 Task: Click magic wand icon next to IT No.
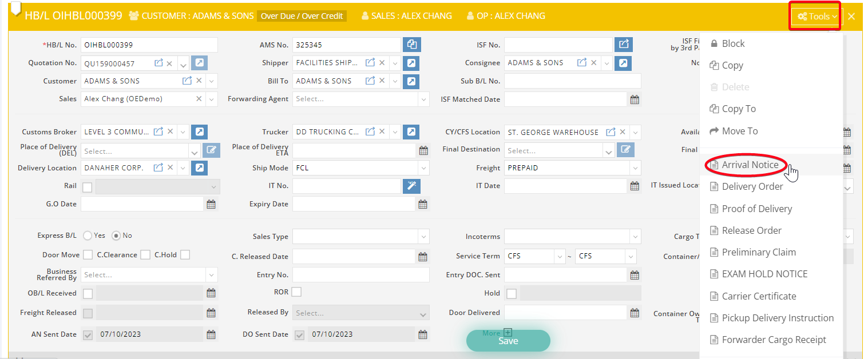pos(411,186)
